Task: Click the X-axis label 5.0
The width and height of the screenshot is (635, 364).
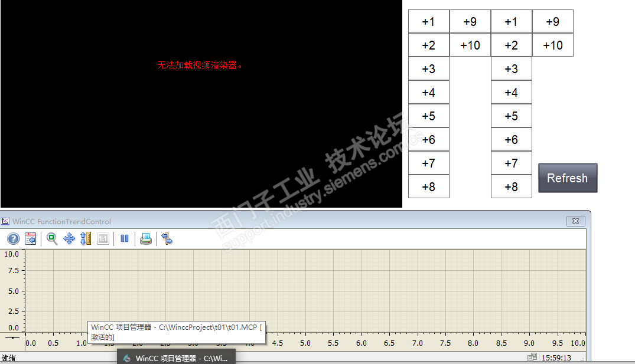Action: (305, 343)
